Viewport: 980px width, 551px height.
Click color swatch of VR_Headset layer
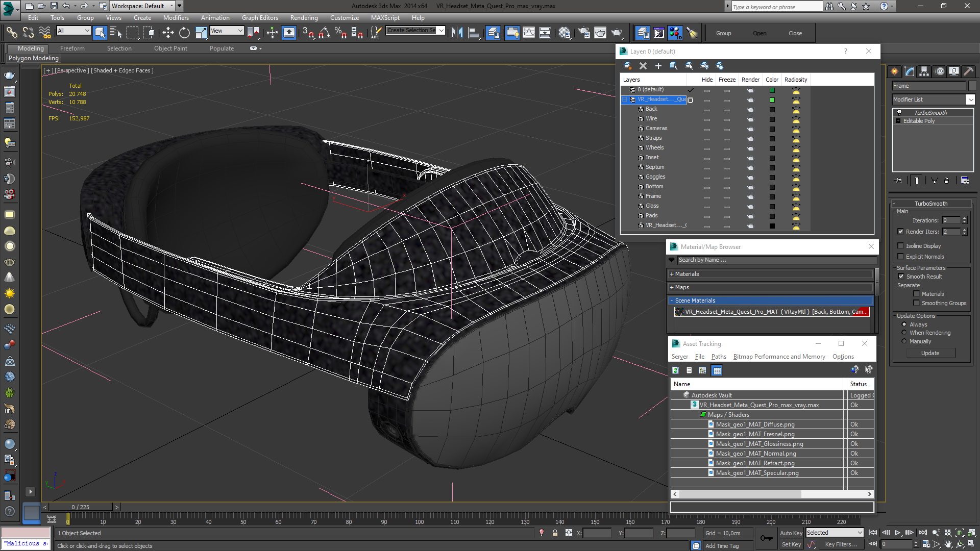click(x=772, y=99)
